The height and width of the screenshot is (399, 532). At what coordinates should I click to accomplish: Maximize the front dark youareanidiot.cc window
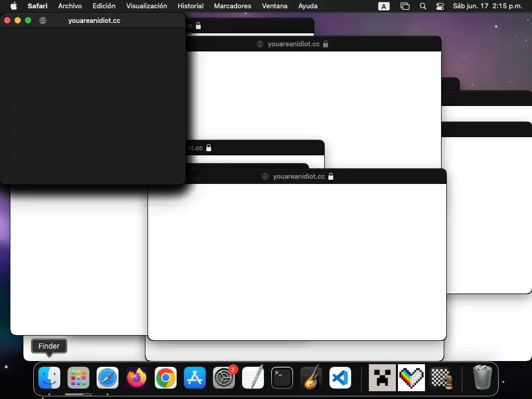pyautogui.click(x=28, y=20)
